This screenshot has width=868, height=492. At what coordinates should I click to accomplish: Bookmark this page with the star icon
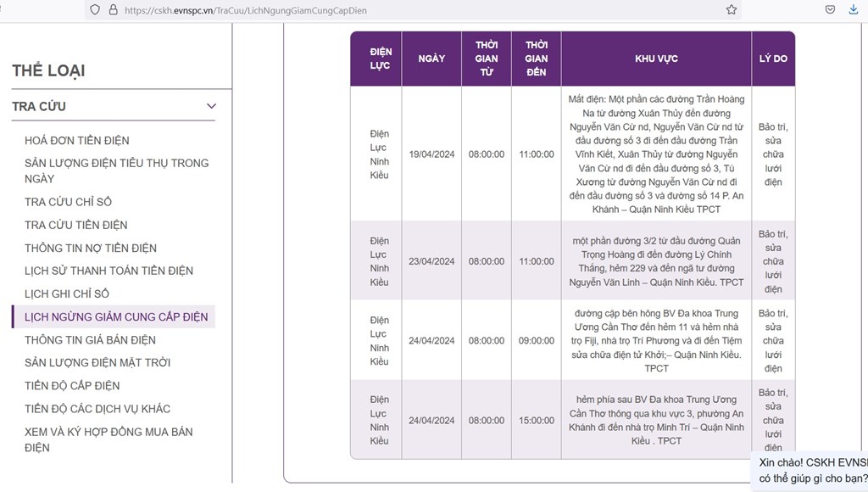coord(732,10)
